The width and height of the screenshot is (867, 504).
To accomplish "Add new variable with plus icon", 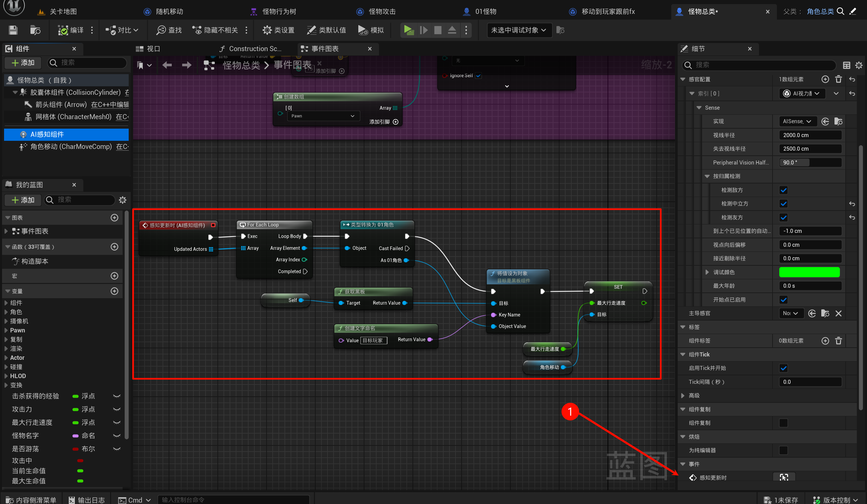I will [x=114, y=291].
